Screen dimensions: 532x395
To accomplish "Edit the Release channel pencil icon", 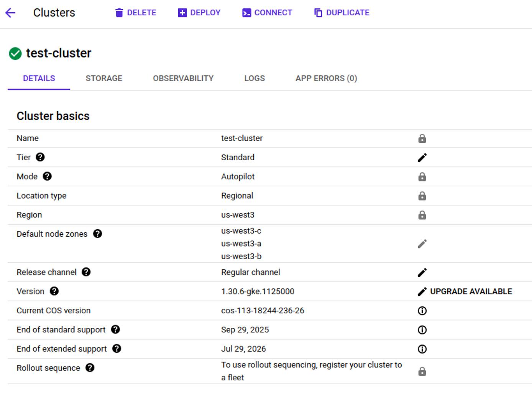I will pyautogui.click(x=422, y=272).
